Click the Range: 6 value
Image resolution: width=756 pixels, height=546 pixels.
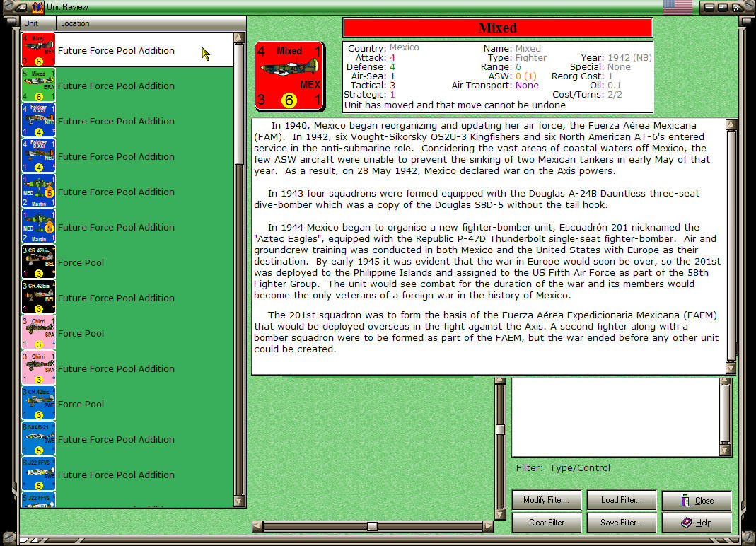[518, 67]
